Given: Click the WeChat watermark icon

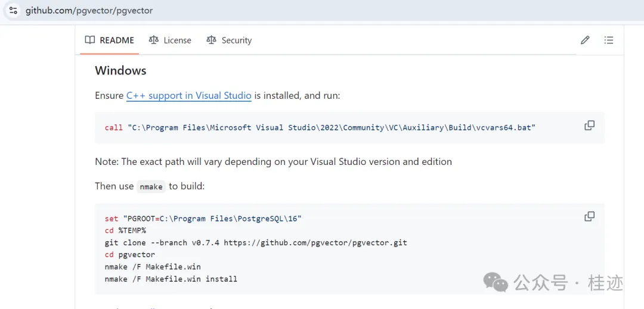Looking at the screenshot, I should (496, 282).
